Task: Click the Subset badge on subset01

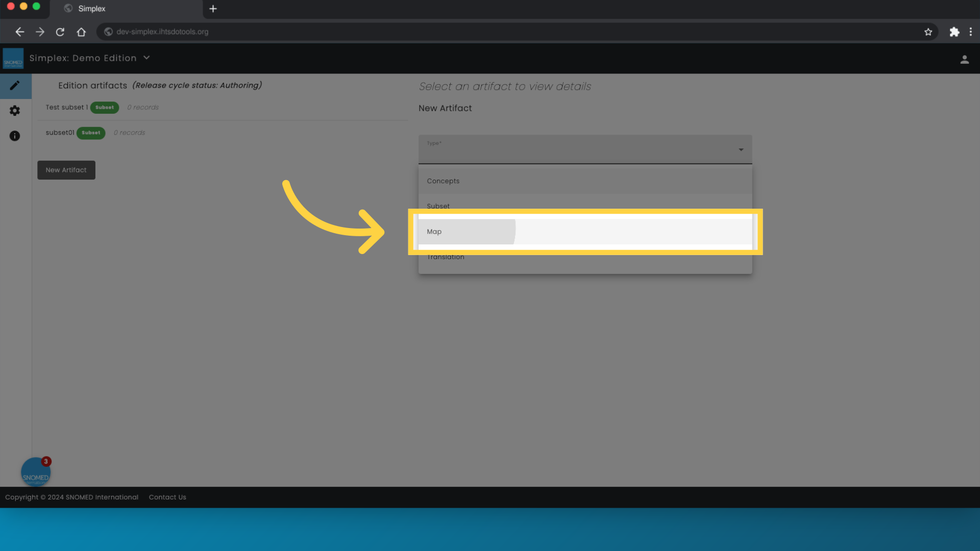Action: coord(91,133)
